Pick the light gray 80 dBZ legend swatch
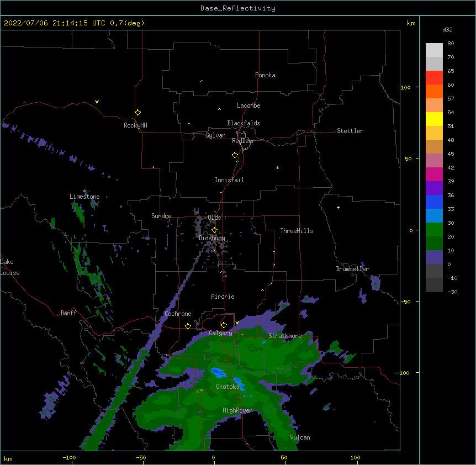The image size is (476, 465). point(434,50)
